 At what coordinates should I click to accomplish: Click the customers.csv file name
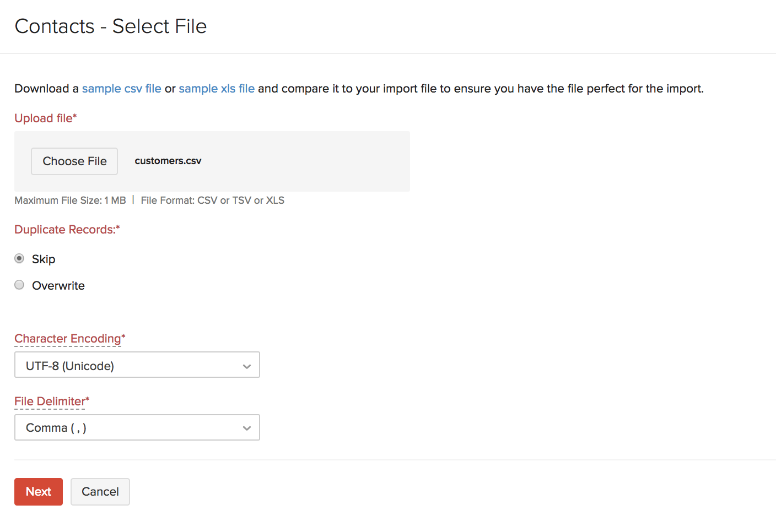tap(168, 161)
